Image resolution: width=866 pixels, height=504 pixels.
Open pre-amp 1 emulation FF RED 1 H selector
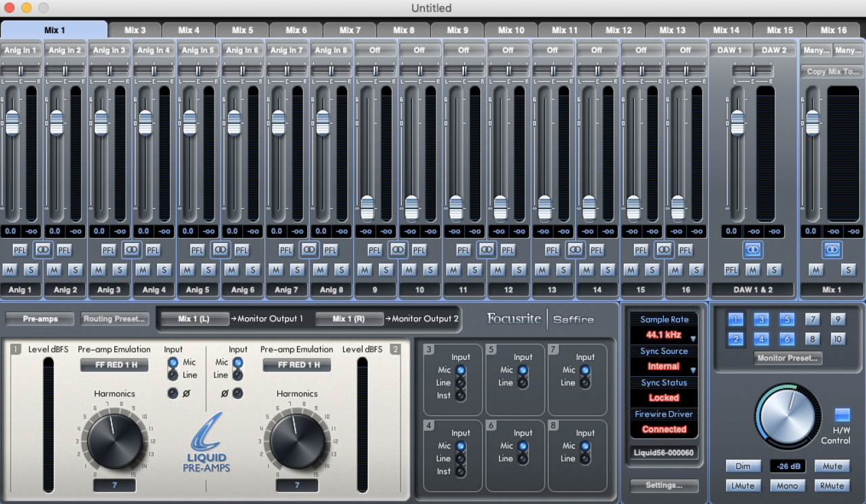pos(114,365)
